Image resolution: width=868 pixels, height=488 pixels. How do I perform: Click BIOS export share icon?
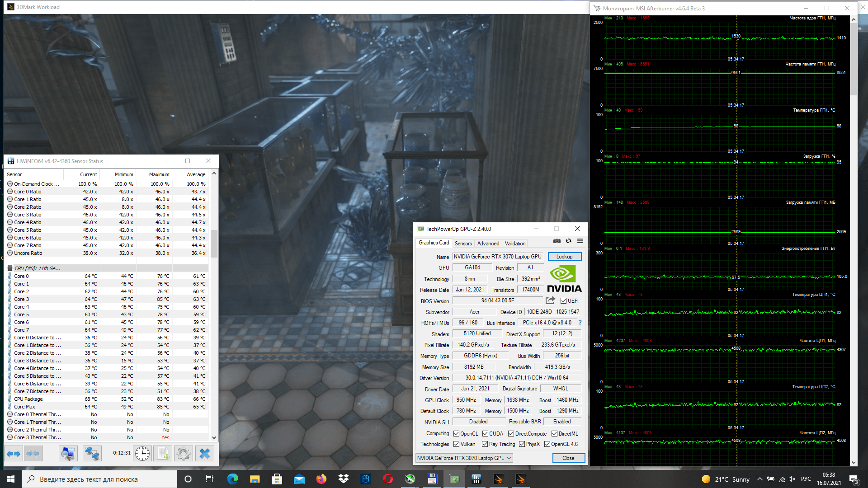click(550, 300)
